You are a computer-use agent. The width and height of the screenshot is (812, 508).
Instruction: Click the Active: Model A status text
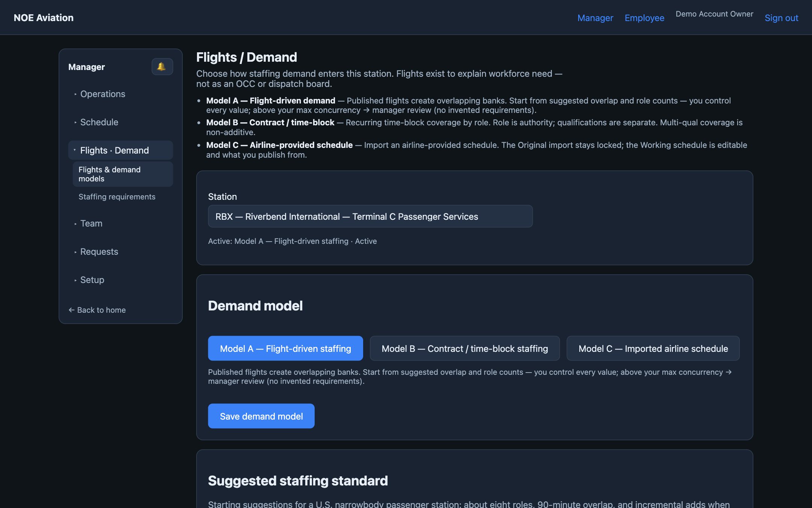pyautogui.click(x=292, y=241)
